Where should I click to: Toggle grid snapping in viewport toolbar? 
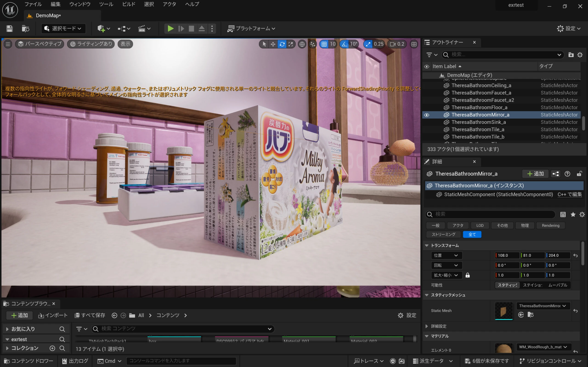324,44
